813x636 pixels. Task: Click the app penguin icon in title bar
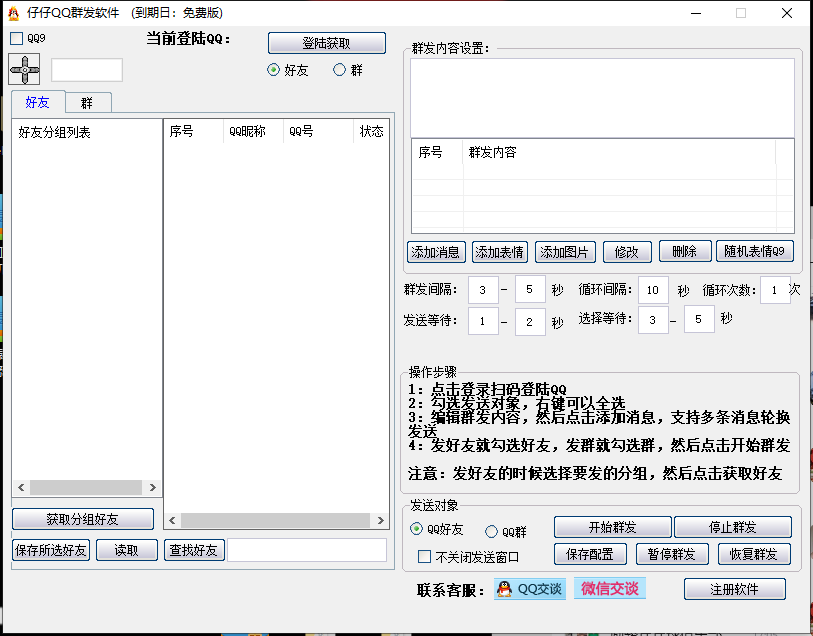pos(14,13)
